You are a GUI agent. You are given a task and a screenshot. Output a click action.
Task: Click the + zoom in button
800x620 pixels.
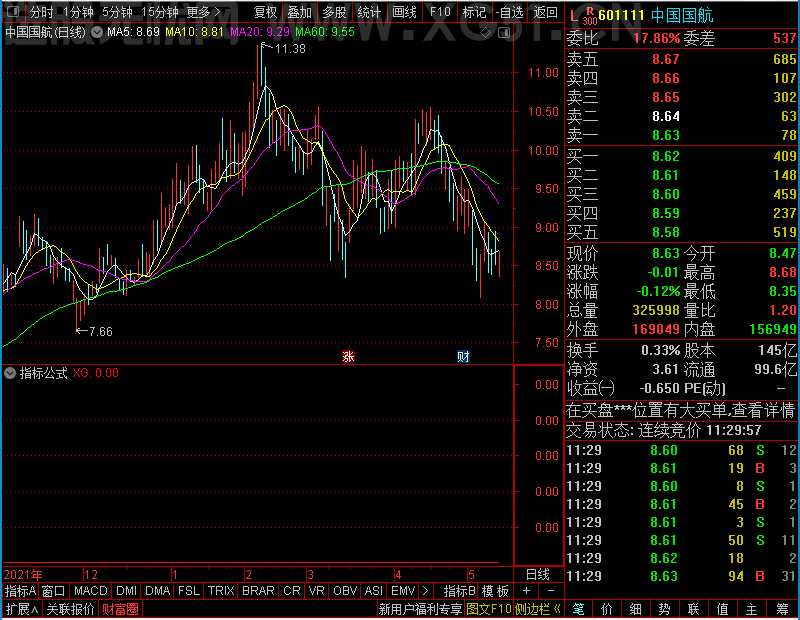click(x=526, y=591)
